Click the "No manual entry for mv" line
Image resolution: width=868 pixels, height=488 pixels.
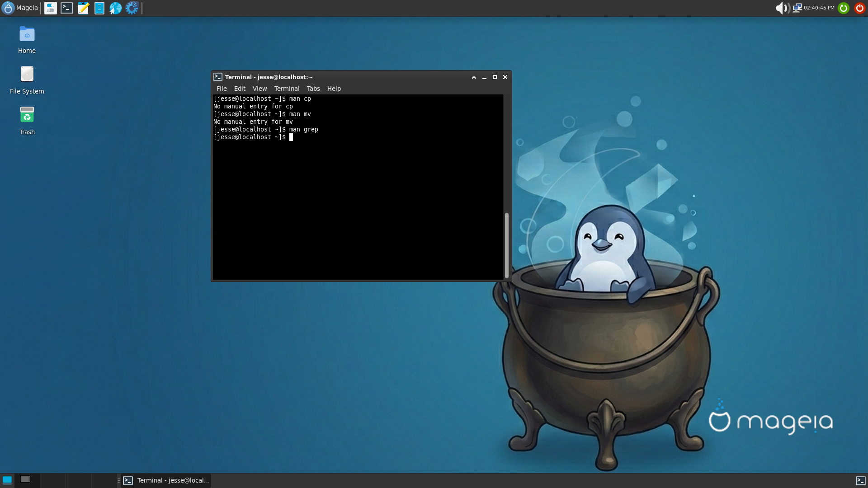tap(253, 122)
